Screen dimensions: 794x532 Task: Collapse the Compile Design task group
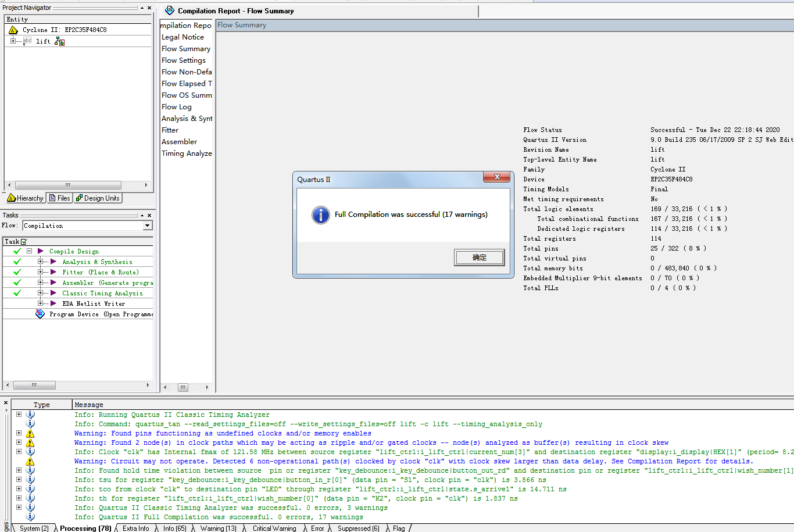[x=29, y=251]
